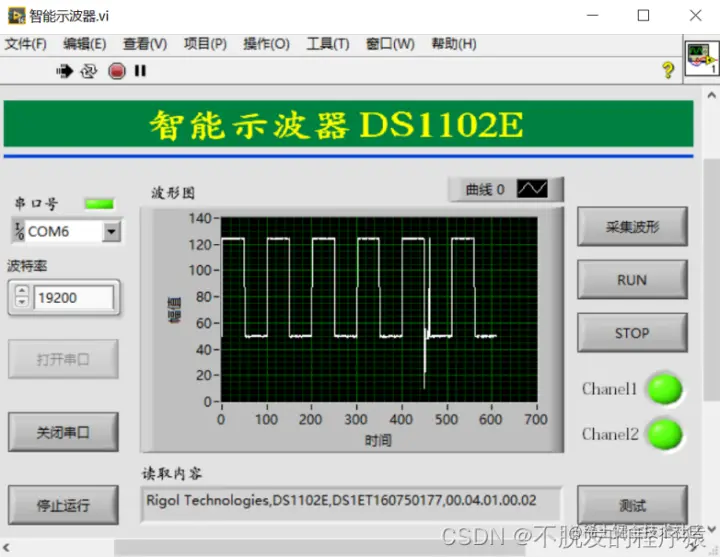
Task: Click the green serial port status LED
Action: 99,204
